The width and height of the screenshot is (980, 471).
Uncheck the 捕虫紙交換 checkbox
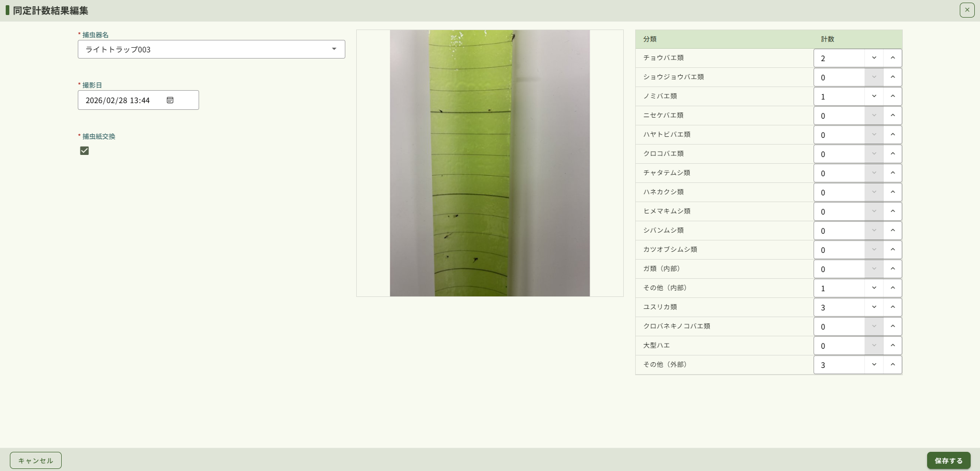coord(85,151)
